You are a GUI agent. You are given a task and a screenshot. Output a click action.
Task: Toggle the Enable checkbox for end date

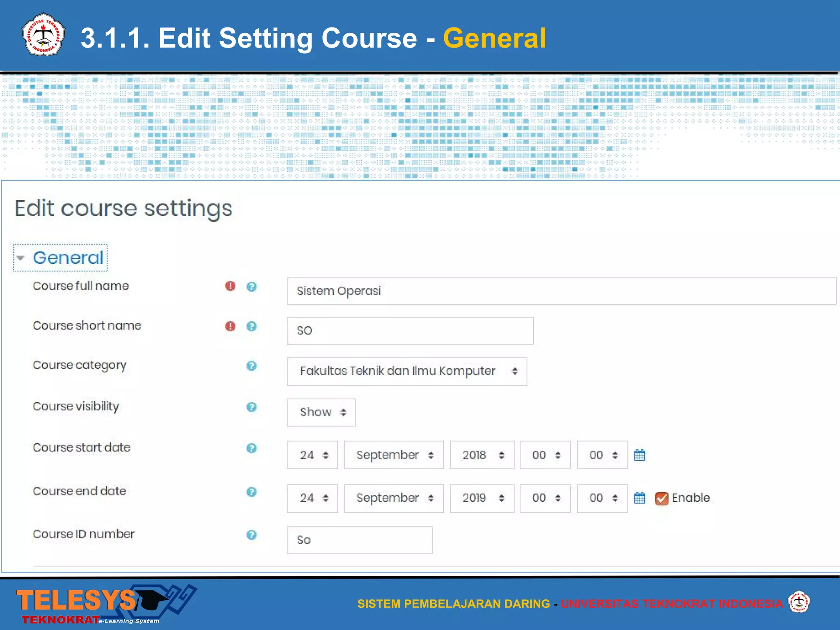coord(662,498)
